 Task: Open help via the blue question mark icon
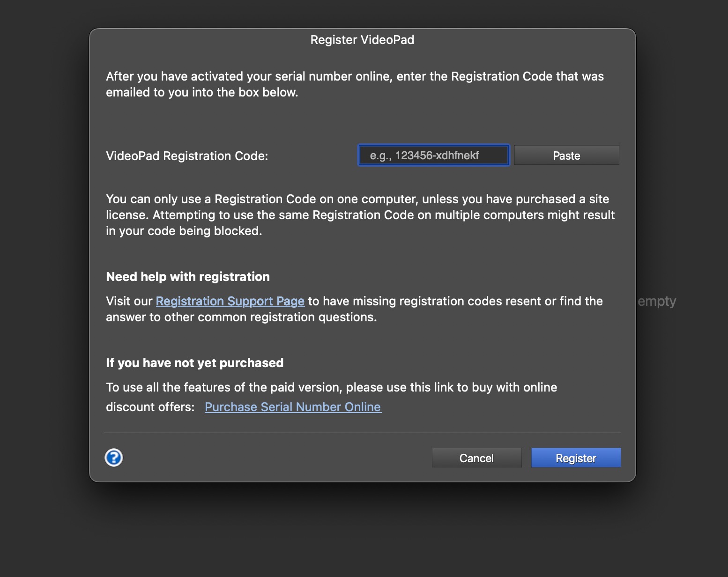click(114, 458)
